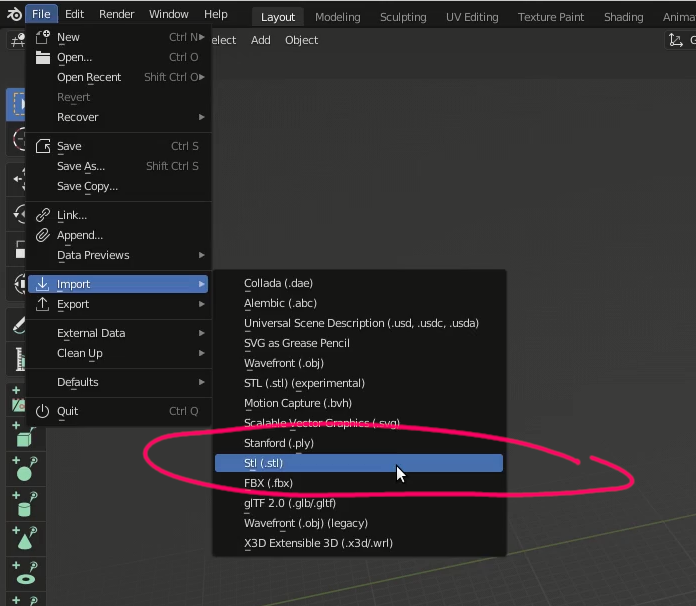Click the Import download-arrow icon
Screen dimensions: 696x606
43,284
